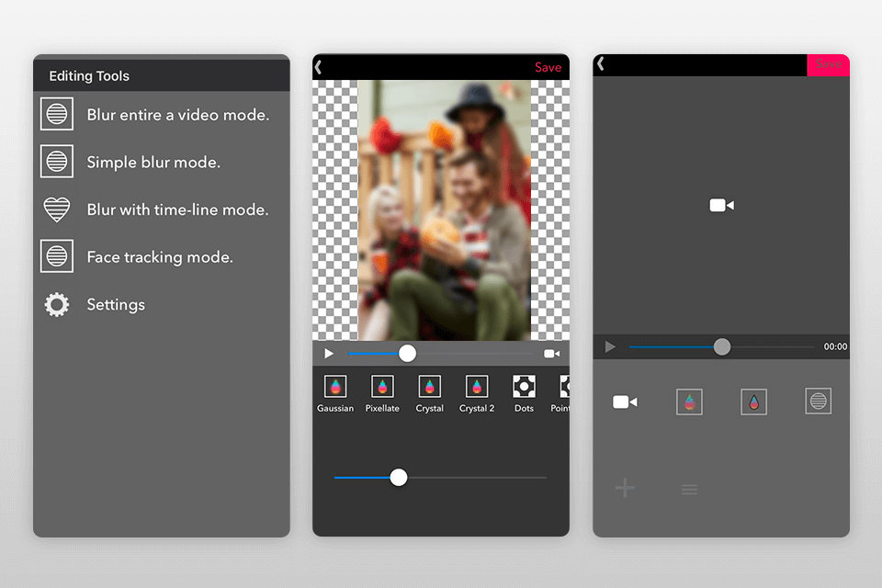Choose the Point filter
The height and width of the screenshot is (588, 882).
pos(561,391)
